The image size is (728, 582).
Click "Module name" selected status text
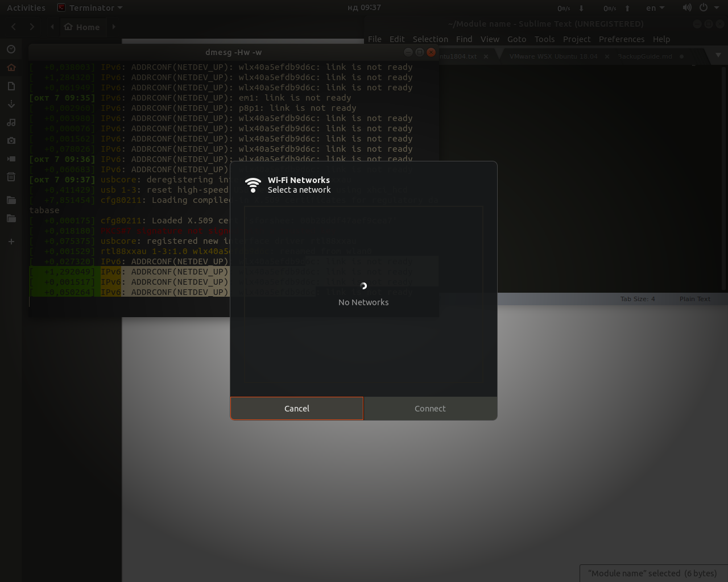tap(652, 573)
